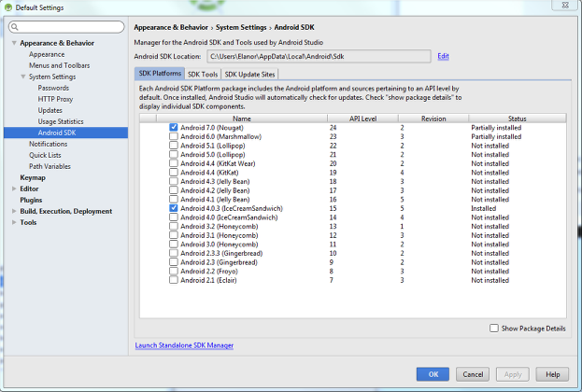This screenshot has height=392, width=582.
Task: Open Launch Standalone SDK Manager link
Action: 184,345
